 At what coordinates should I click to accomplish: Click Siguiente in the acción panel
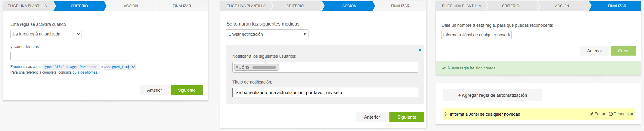click(407, 117)
